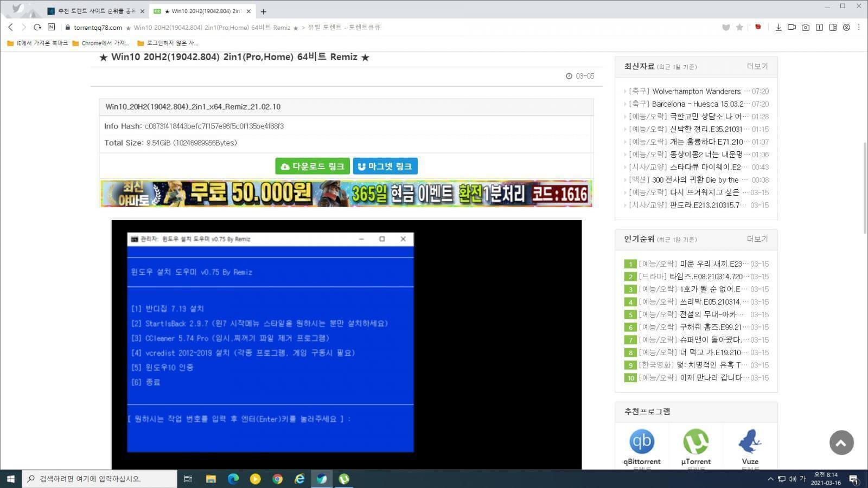Bookmark this page with the star icon
This screenshot has width=868, height=488.
(x=739, y=27)
